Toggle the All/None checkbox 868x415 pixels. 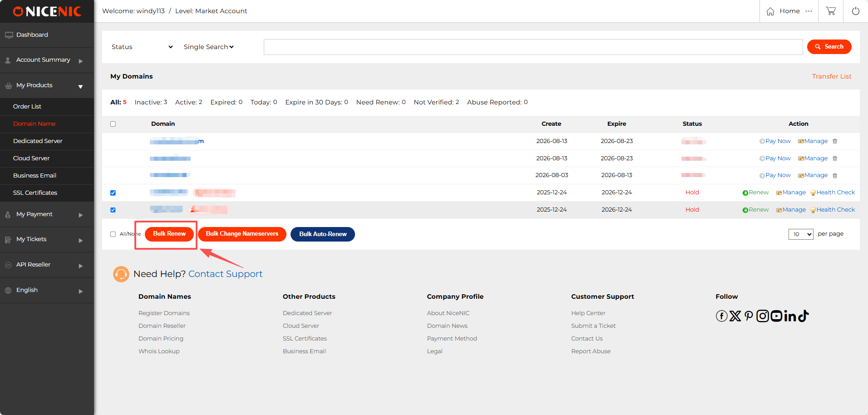click(x=113, y=234)
